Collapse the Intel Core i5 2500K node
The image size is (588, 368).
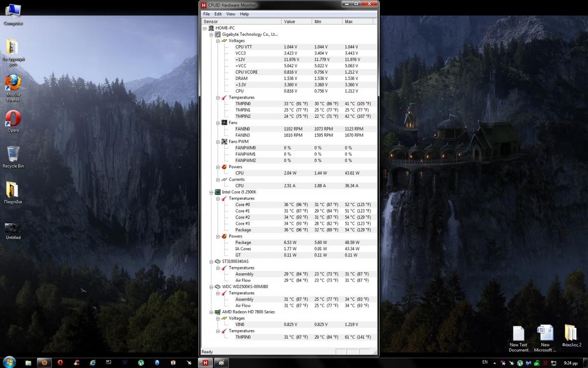[212, 192]
